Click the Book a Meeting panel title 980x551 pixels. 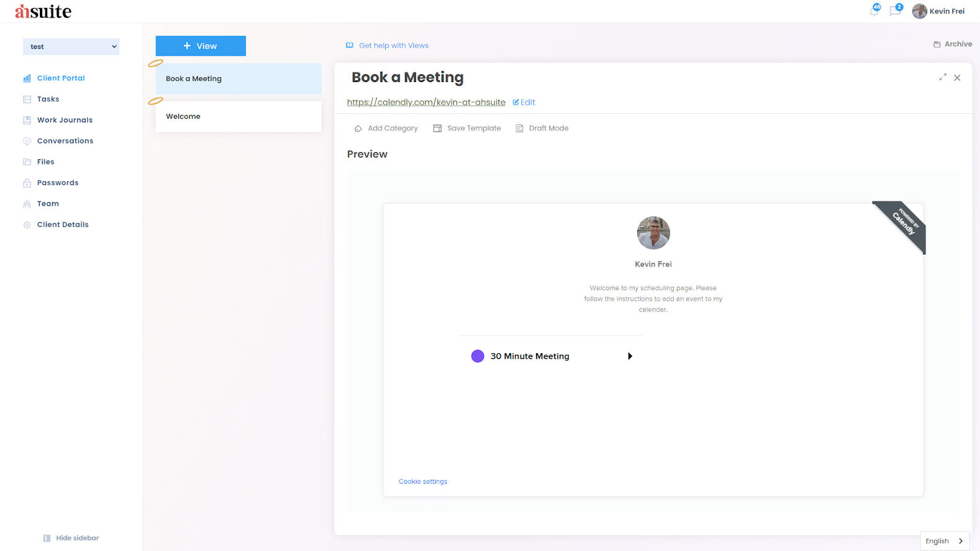coord(407,77)
